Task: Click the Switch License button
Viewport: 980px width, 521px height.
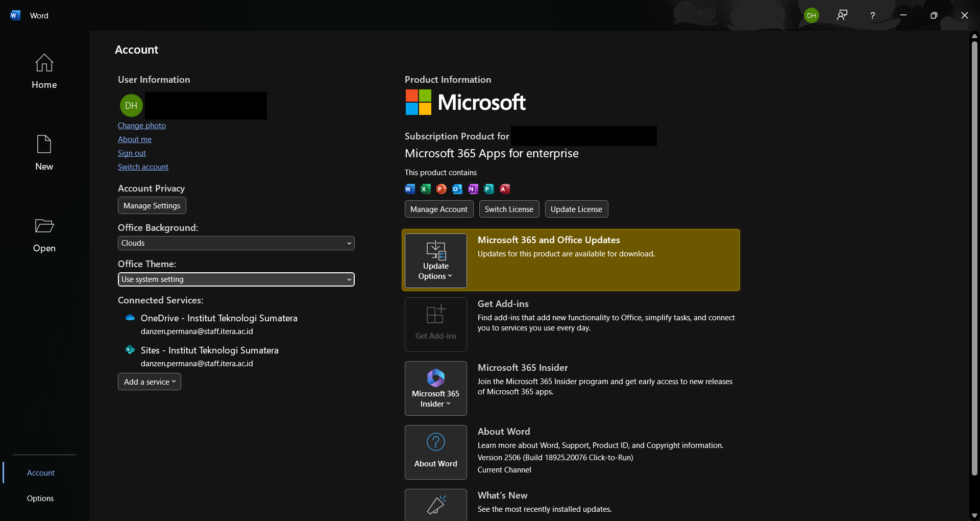Action: 508,209
